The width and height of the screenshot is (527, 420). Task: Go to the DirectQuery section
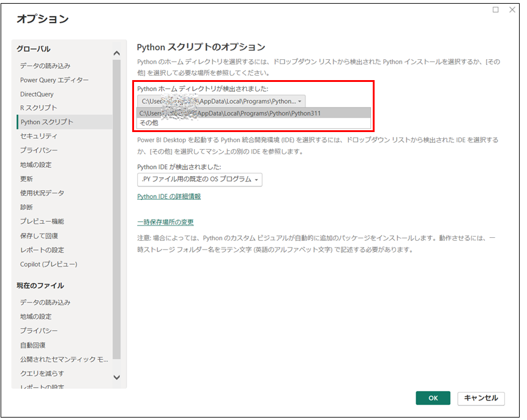[37, 94]
